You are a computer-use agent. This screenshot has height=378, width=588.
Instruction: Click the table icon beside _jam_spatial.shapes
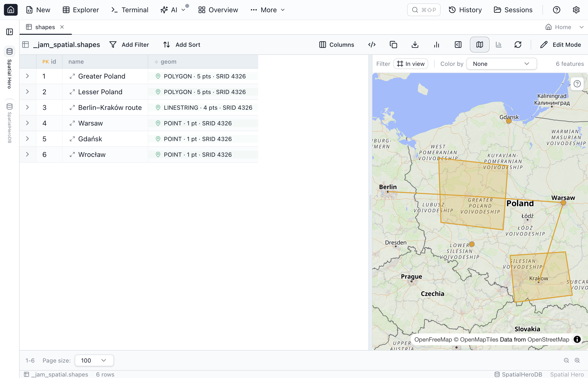25,44
